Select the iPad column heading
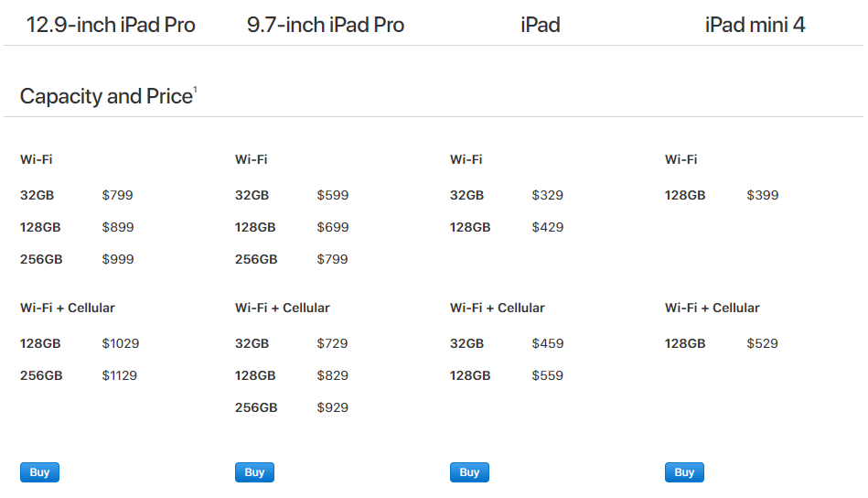 point(541,25)
